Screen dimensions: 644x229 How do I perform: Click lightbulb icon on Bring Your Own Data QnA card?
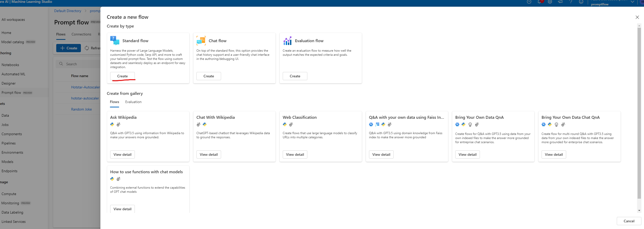pos(470,125)
